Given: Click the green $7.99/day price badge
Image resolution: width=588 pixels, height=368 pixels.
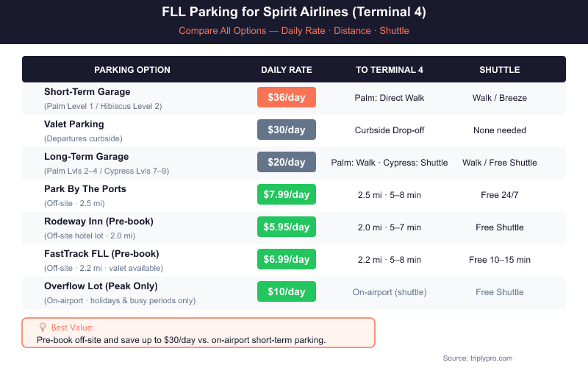Looking at the screenshot, I should point(287,195).
